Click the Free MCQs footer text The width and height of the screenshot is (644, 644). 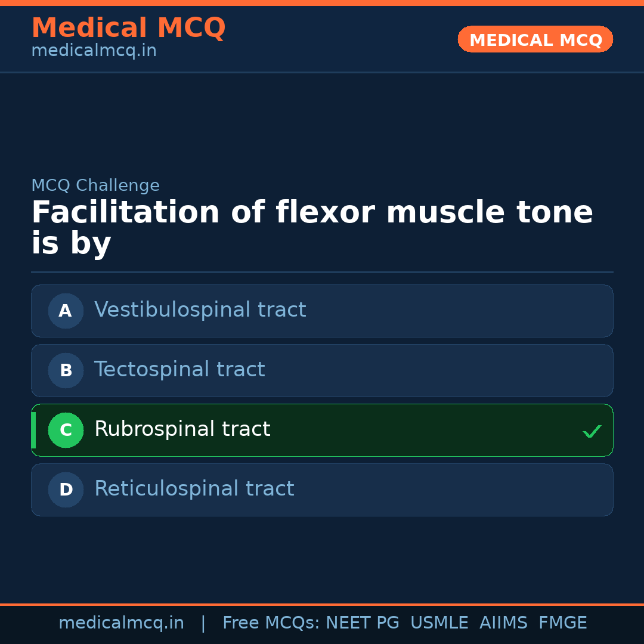[x=271, y=623]
